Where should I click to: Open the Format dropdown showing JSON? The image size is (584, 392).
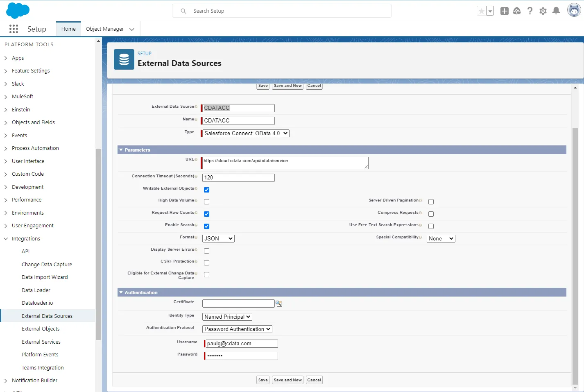coord(218,238)
